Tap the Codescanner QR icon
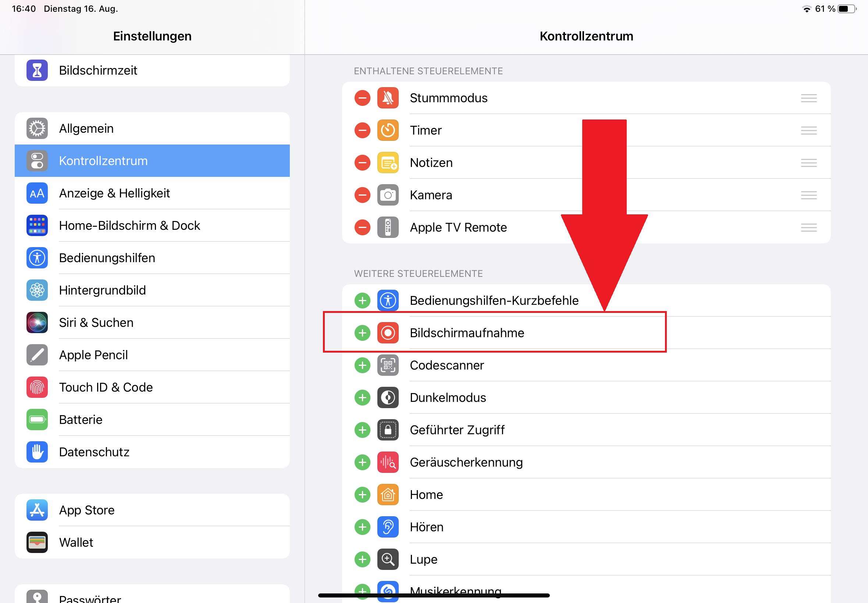 [x=388, y=365]
